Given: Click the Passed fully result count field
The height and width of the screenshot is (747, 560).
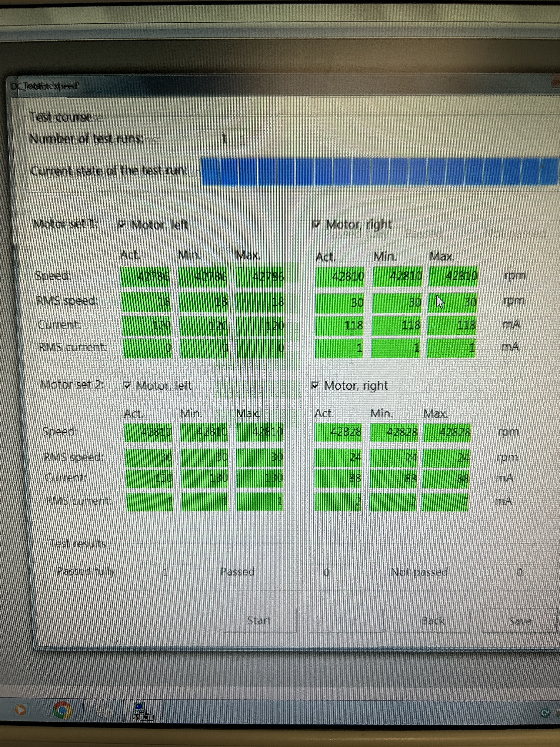Looking at the screenshot, I should [165, 572].
